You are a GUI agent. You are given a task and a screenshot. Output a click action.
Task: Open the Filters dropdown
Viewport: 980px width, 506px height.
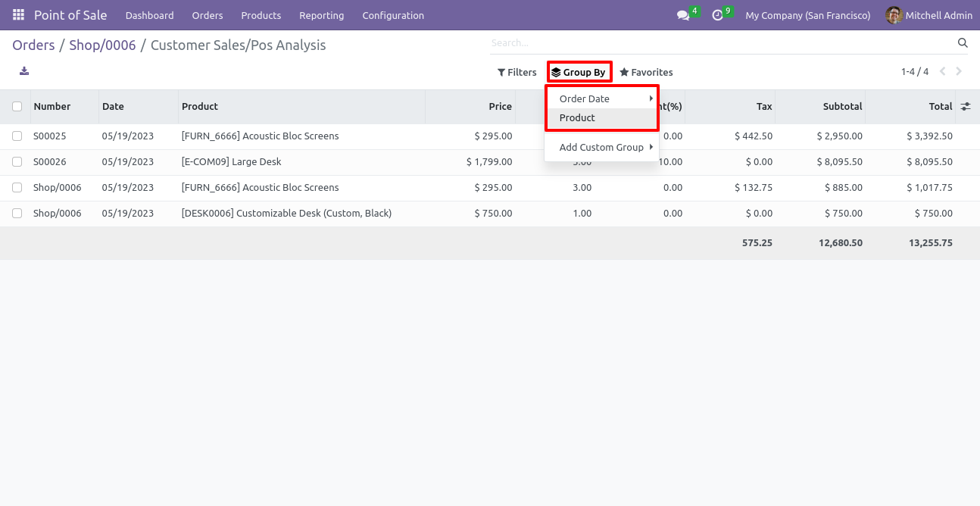click(x=517, y=73)
